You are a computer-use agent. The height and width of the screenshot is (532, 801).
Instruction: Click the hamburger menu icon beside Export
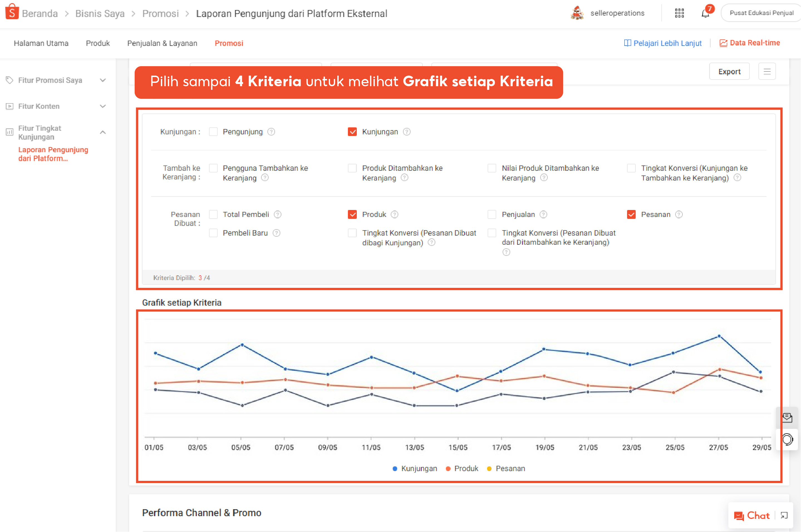(767, 71)
